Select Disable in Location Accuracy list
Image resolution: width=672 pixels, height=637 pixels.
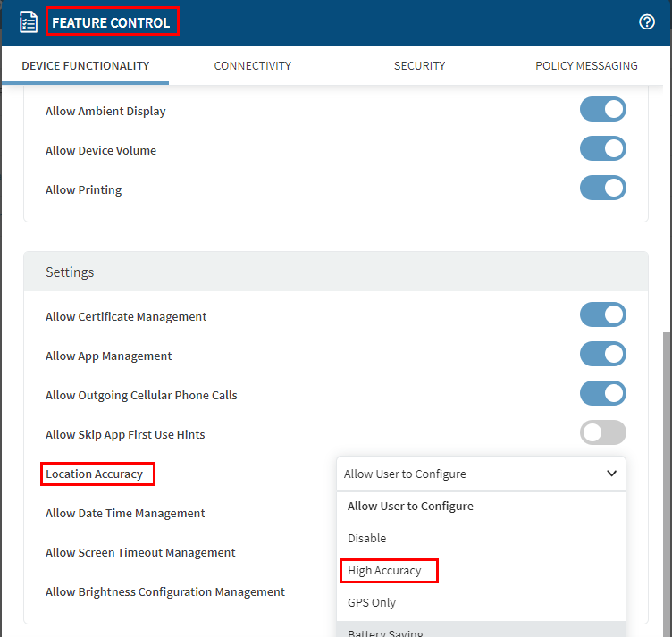[367, 538]
